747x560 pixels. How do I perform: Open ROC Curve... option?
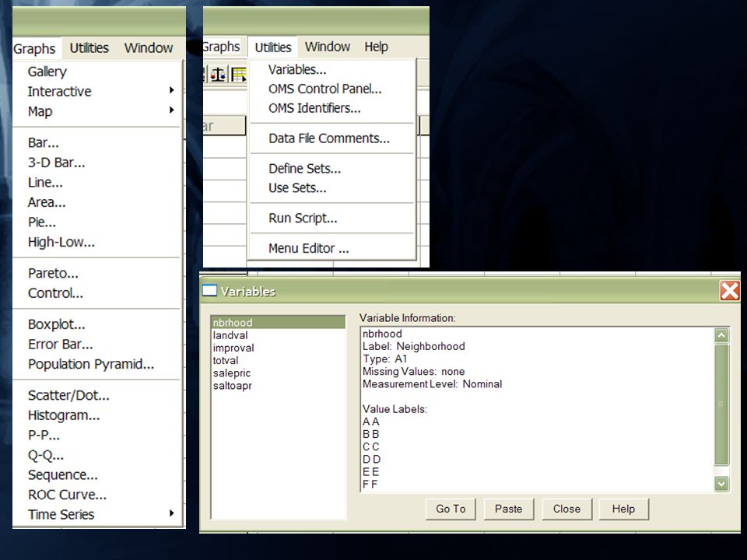67,495
